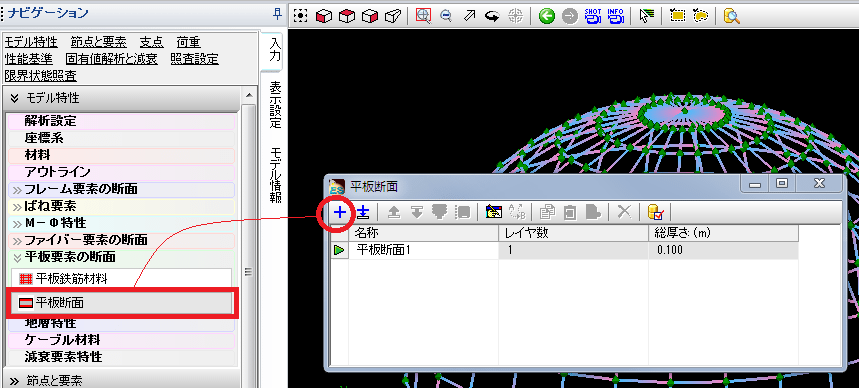Open the モデル情報 vertical tab
This screenshot has width=859, height=388.
coord(275,175)
